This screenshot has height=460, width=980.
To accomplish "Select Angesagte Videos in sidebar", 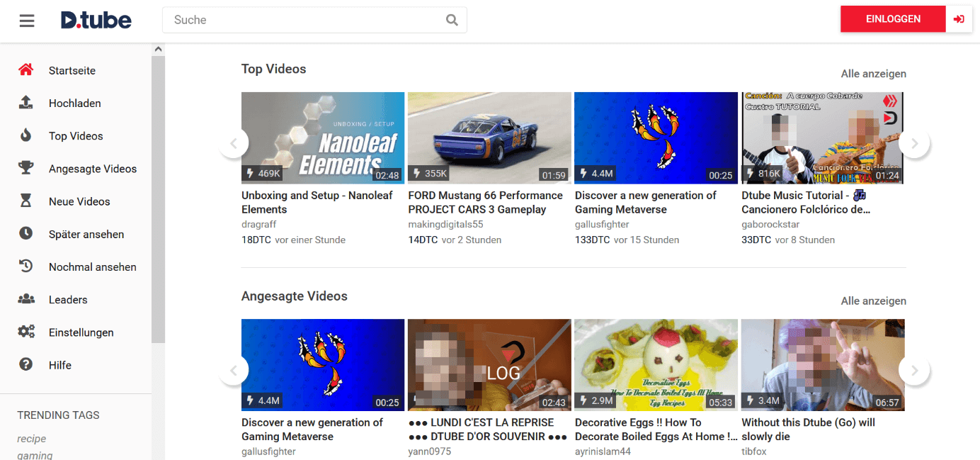I will [93, 169].
